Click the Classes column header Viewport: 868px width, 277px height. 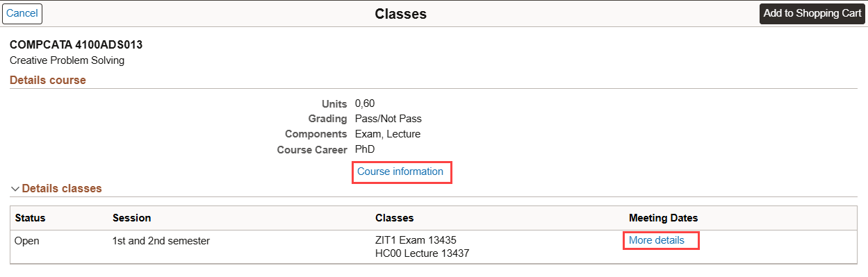(395, 218)
